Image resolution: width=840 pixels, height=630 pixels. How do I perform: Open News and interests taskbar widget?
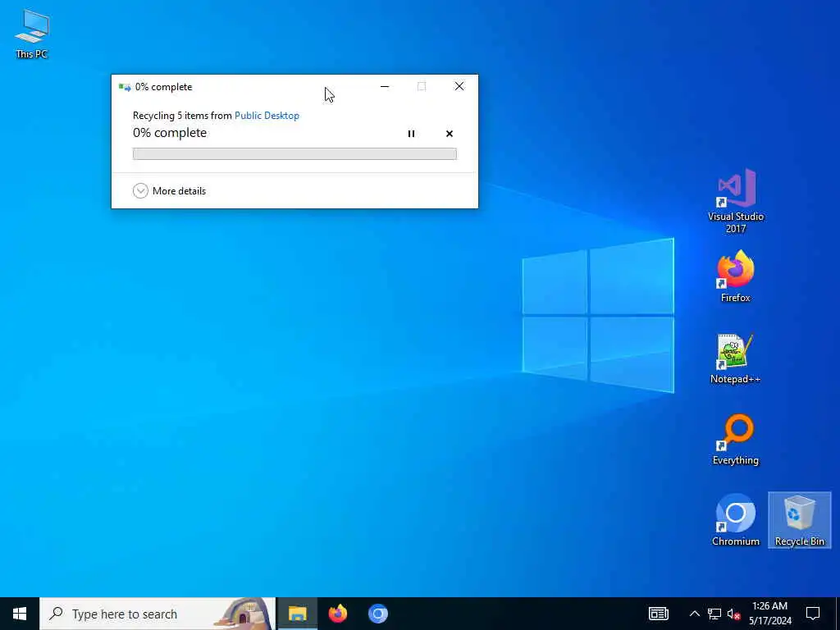tap(659, 614)
